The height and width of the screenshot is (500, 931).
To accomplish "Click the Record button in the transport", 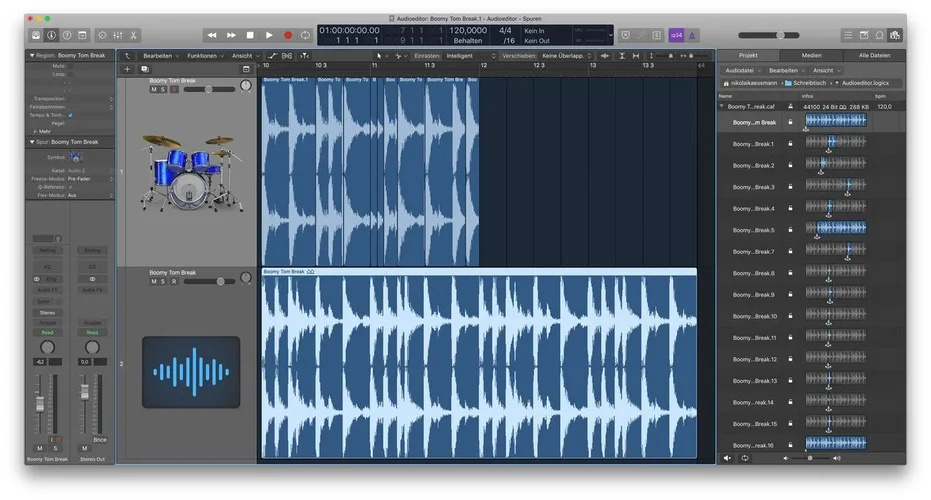I will (x=288, y=35).
